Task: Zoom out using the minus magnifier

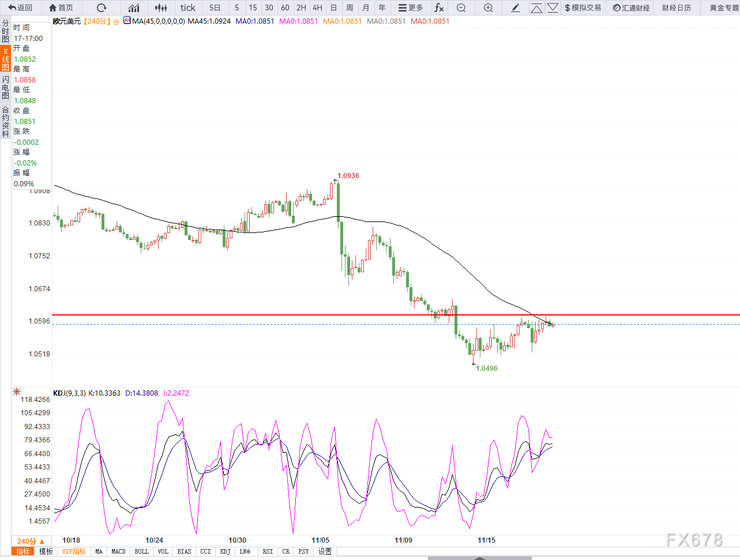Action: 461,7
